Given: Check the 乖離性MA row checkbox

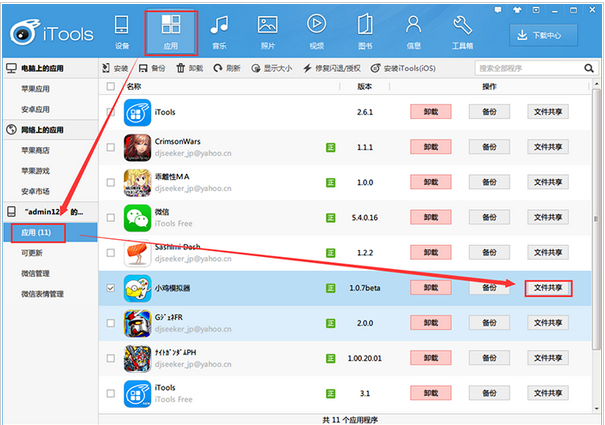Looking at the screenshot, I should [111, 182].
